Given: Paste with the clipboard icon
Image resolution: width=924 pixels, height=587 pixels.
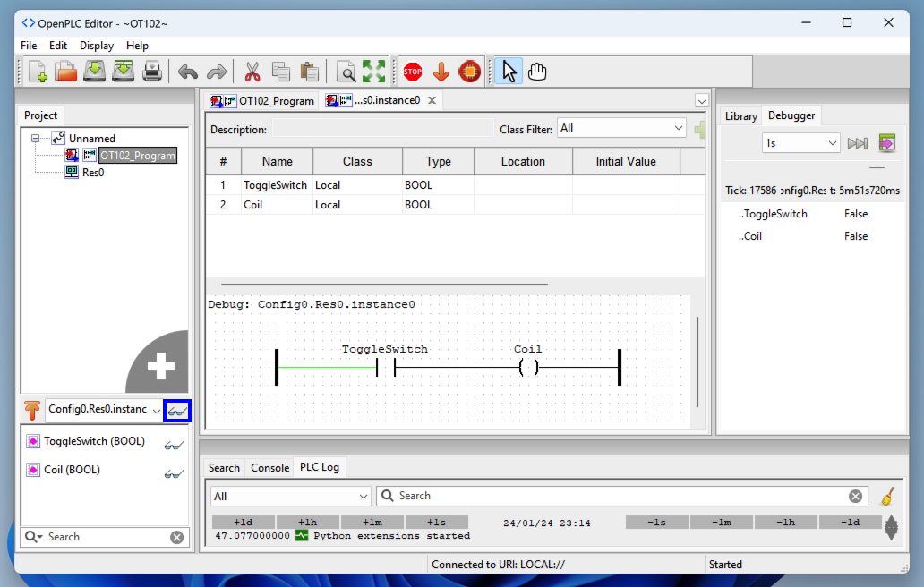Looking at the screenshot, I should 310,72.
